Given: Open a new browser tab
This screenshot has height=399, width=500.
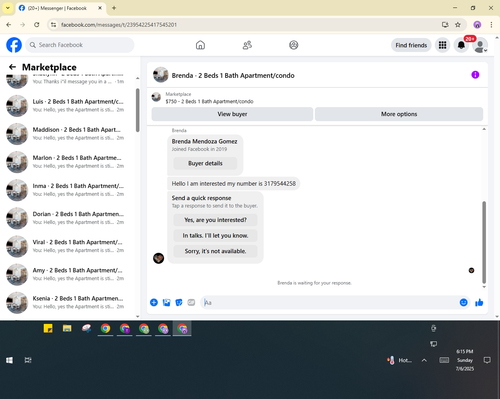Looking at the screenshot, I should pos(114,8).
